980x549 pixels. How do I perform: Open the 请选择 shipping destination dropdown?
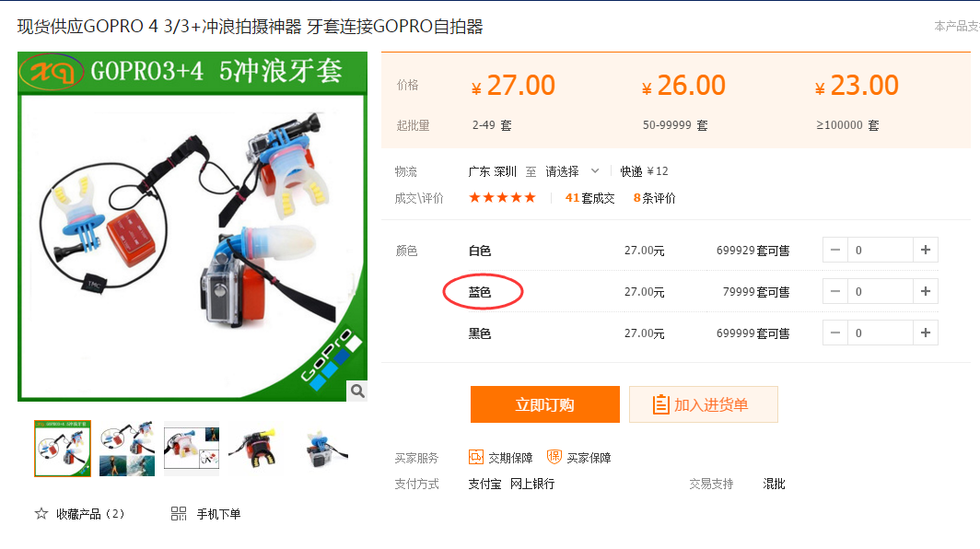[x=572, y=171]
